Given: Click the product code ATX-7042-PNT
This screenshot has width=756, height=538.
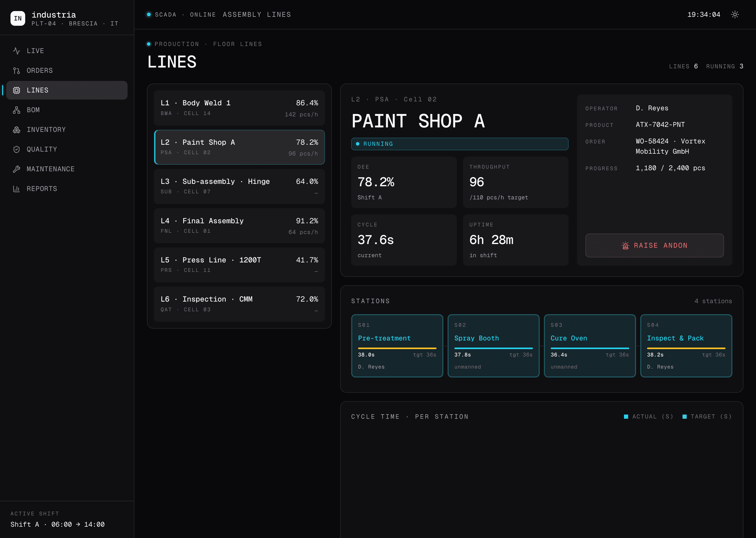Looking at the screenshot, I should pos(660,125).
